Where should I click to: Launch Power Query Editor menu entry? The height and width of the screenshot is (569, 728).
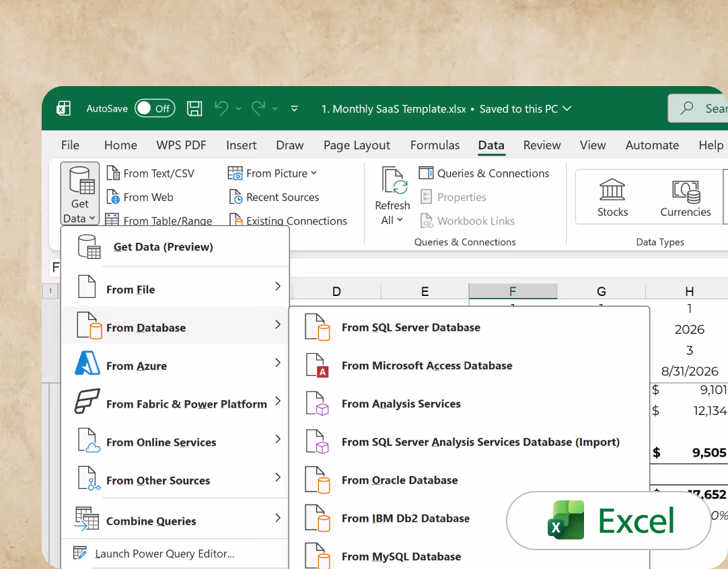pos(175,554)
